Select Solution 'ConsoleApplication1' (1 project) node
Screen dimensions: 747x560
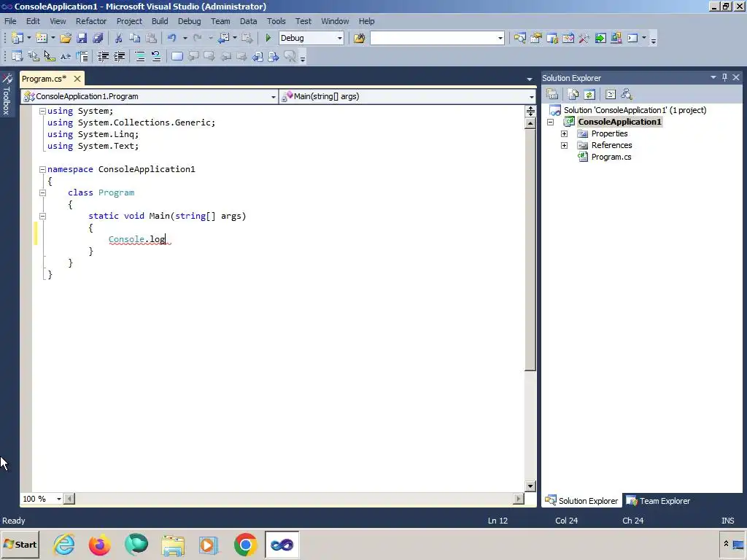pyautogui.click(x=635, y=110)
